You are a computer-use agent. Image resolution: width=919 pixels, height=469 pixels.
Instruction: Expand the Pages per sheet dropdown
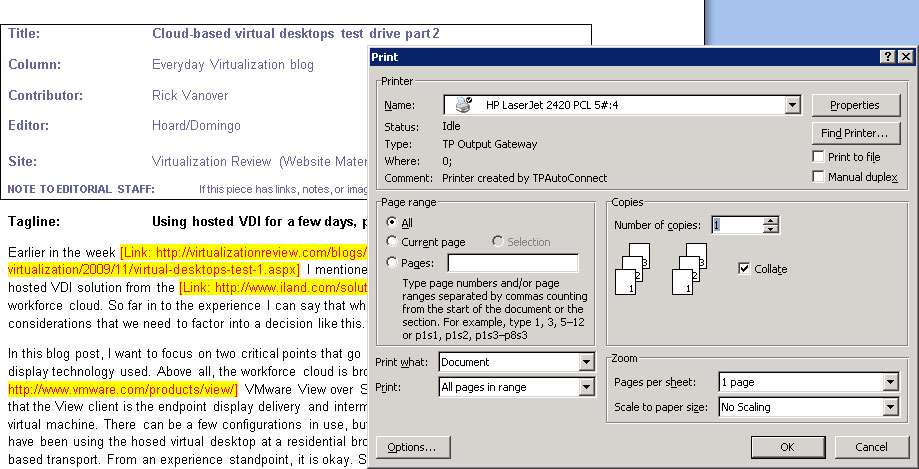click(x=890, y=382)
